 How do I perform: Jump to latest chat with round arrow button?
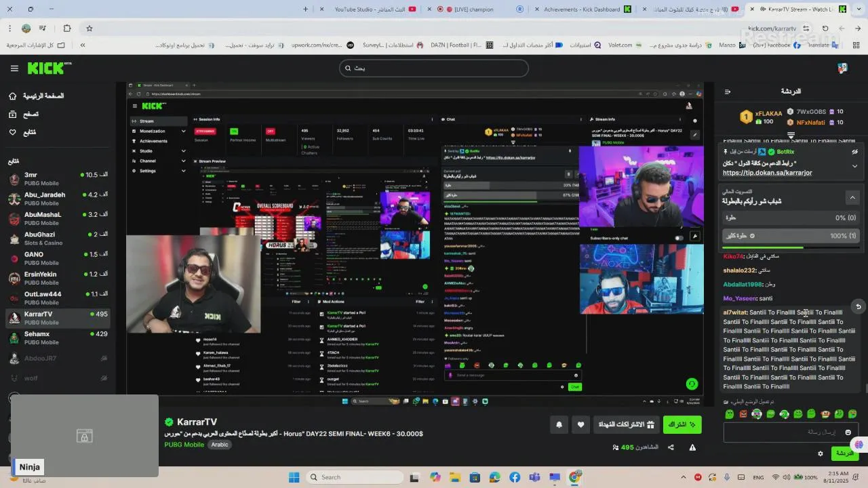click(x=858, y=307)
